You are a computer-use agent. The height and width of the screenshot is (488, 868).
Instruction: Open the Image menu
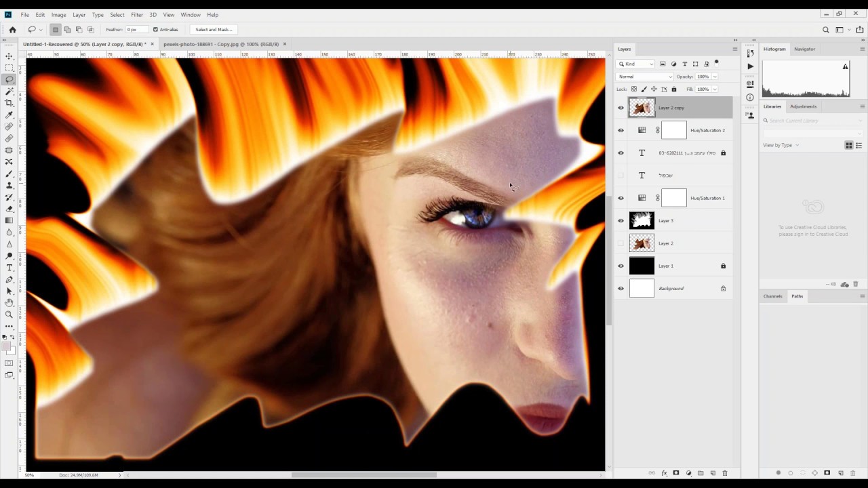tap(58, 14)
